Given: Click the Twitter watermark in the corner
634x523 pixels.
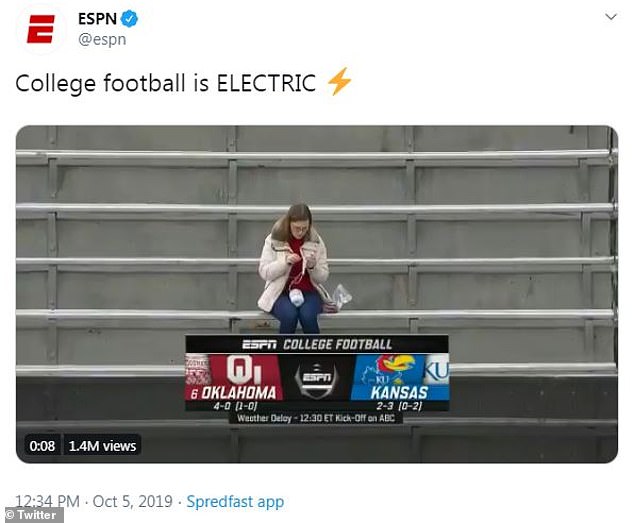Looking at the screenshot, I should (x=32, y=515).
